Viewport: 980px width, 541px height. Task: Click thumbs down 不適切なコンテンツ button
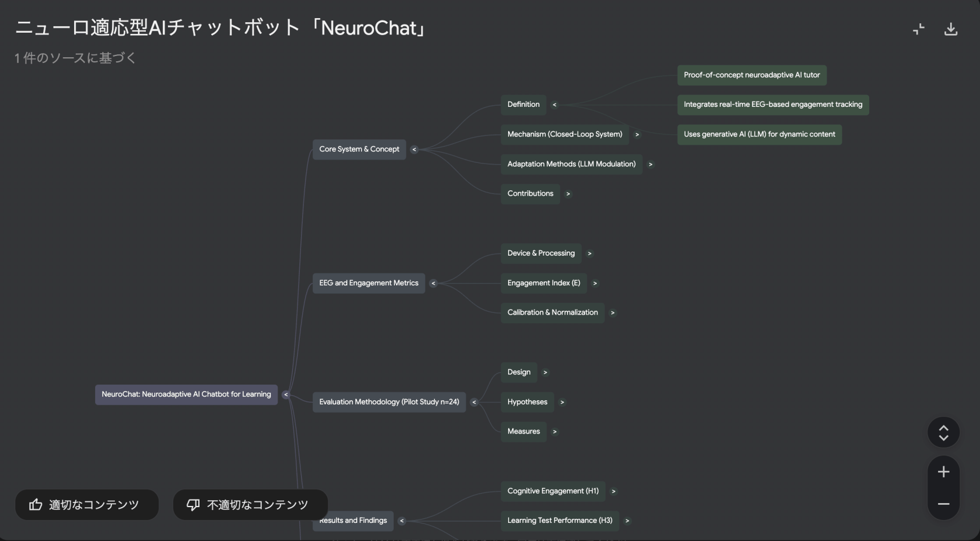click(x=250, y=505)
